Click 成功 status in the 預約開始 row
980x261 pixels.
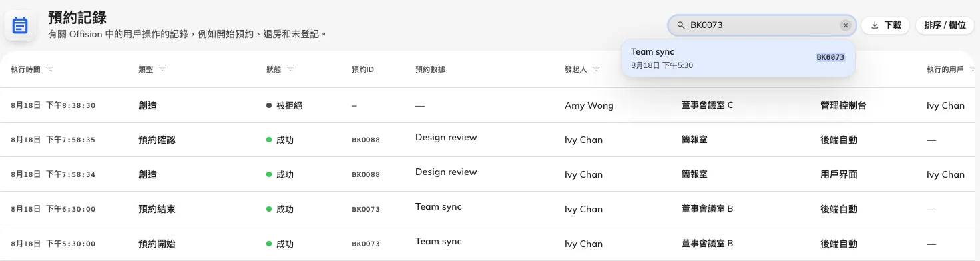pyautogui.click(x=280, y=244)
